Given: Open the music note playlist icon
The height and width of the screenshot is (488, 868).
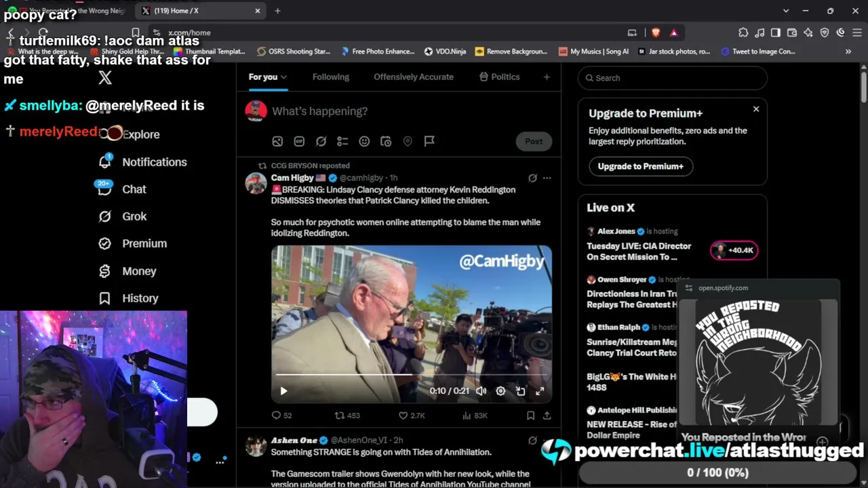Looking at the screenshot, I should [759, 33].
